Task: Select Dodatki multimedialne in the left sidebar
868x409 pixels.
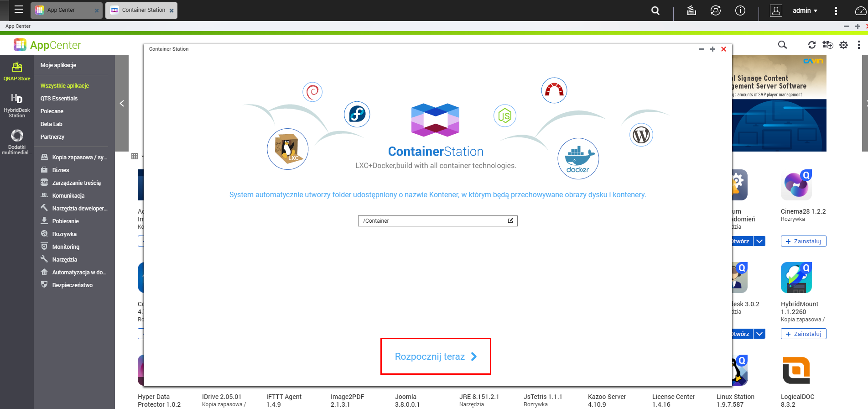Action: pyautogui.click(x=17, y=142)
